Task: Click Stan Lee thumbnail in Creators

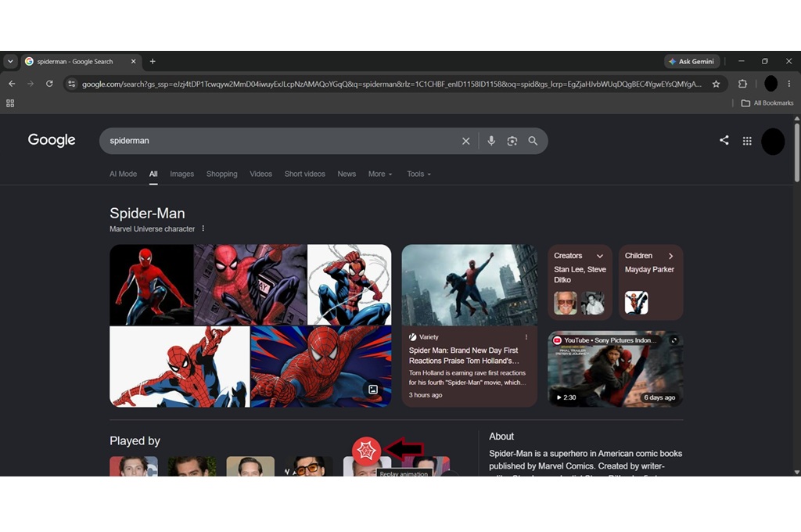Action: 566,303
